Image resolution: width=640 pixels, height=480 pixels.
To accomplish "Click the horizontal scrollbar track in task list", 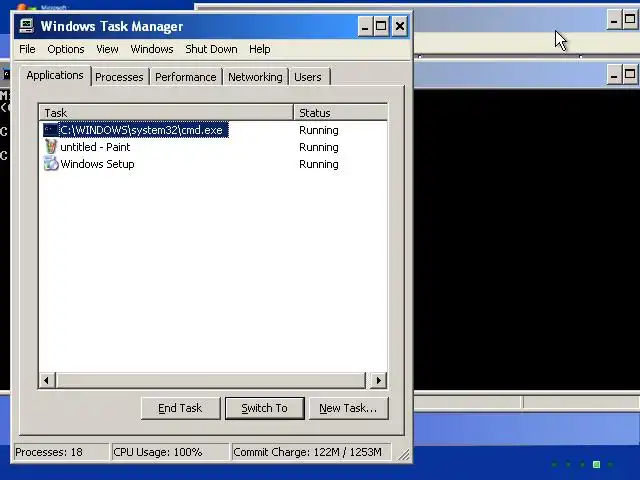I will click(211, 380).
